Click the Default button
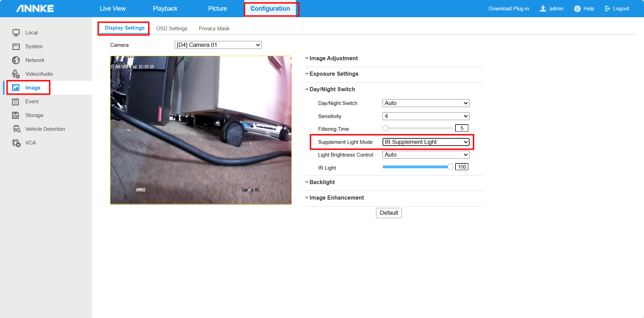 [389, 213]
